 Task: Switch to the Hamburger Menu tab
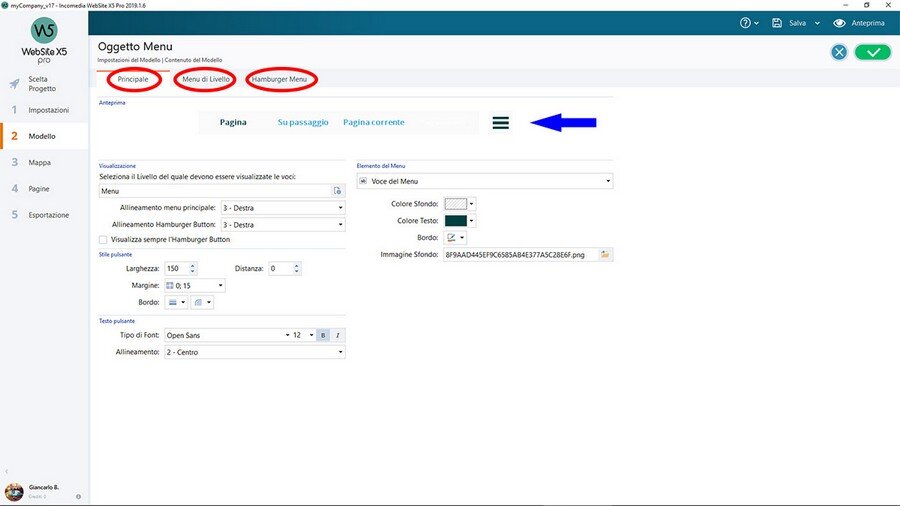coord(281,79)
